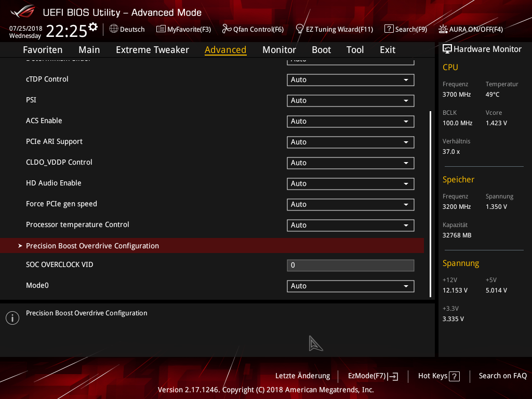Open the cTDP Control dropdown
This screenshot has width=532, height=399.
pyautogui.click(x=351, y=80)
